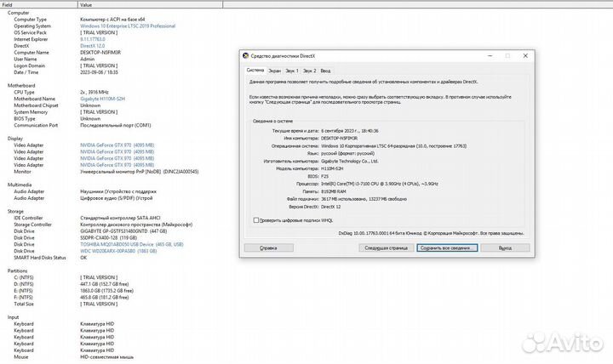This screenshot has height=364, width=613.
Task: Click the Monitor row
Action: [x=106, y=172]
